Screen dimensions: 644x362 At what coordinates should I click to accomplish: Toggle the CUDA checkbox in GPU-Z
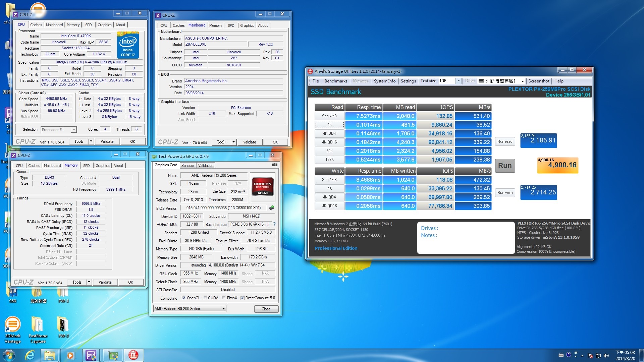point(205,298)
